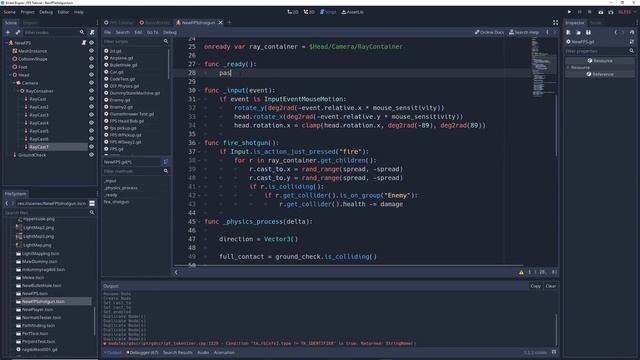Collapse the NewFPS root node
This screenshot has height=360, width=640.
coord(6,42)
